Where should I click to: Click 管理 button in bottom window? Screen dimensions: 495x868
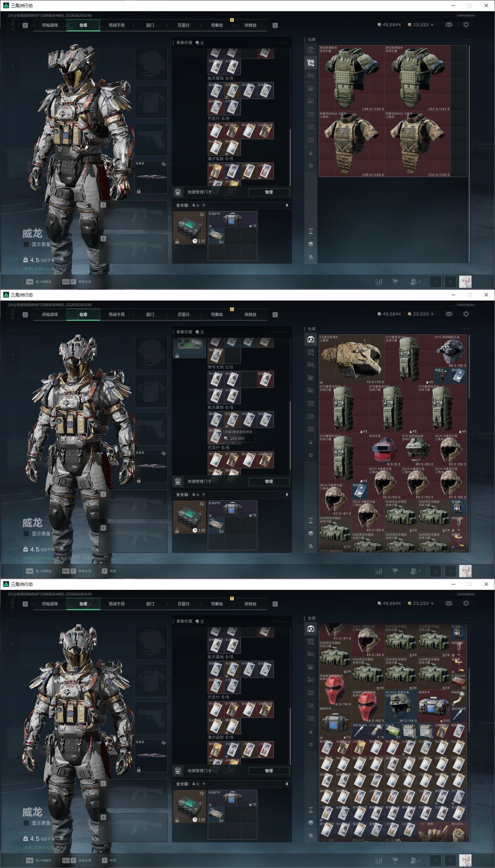pos(269,771)
